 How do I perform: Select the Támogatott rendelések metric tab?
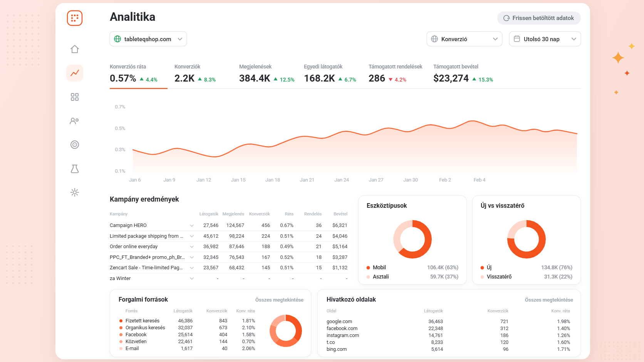click(396, 73)
